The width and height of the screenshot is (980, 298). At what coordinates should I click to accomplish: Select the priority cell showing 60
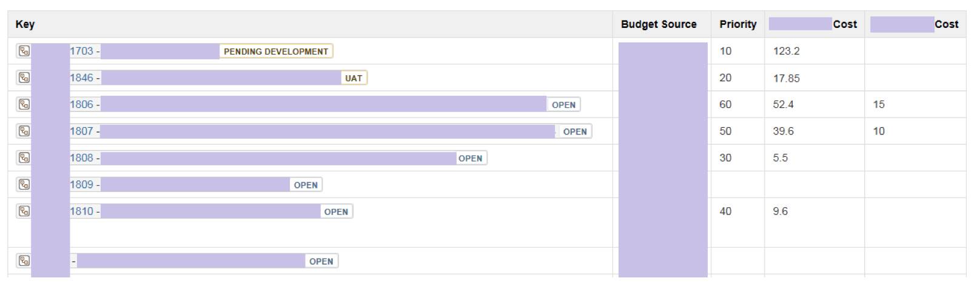(725, 104)
